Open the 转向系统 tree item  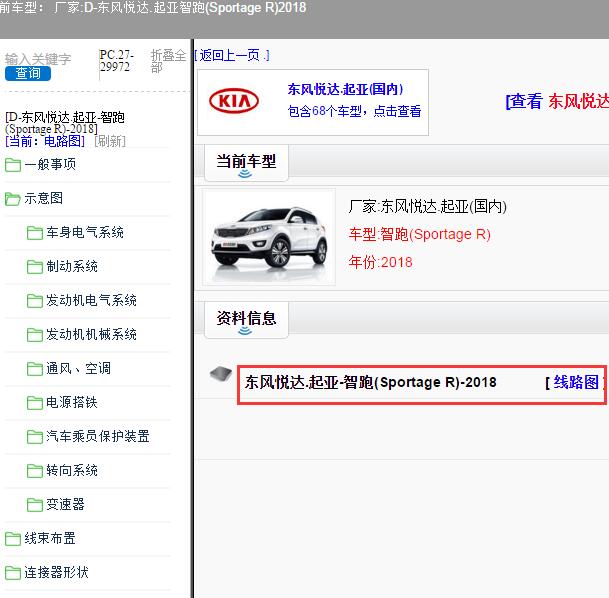click(72, 471)
